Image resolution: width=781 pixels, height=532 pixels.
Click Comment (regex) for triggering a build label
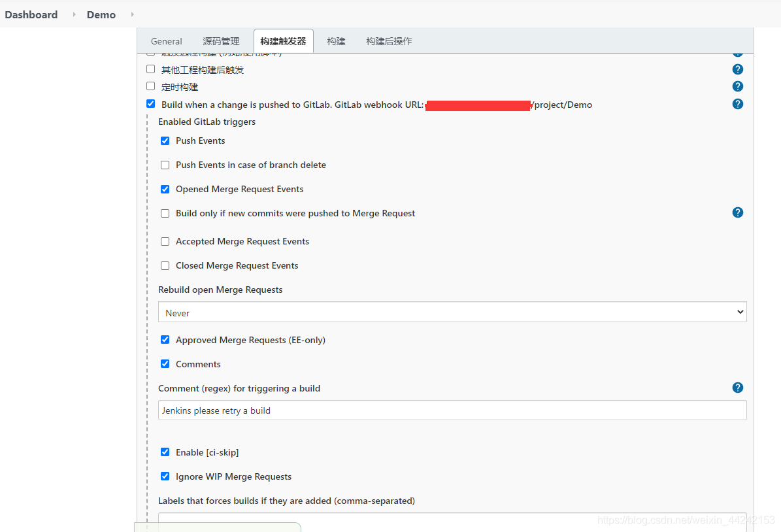click(x=239, y=388)
